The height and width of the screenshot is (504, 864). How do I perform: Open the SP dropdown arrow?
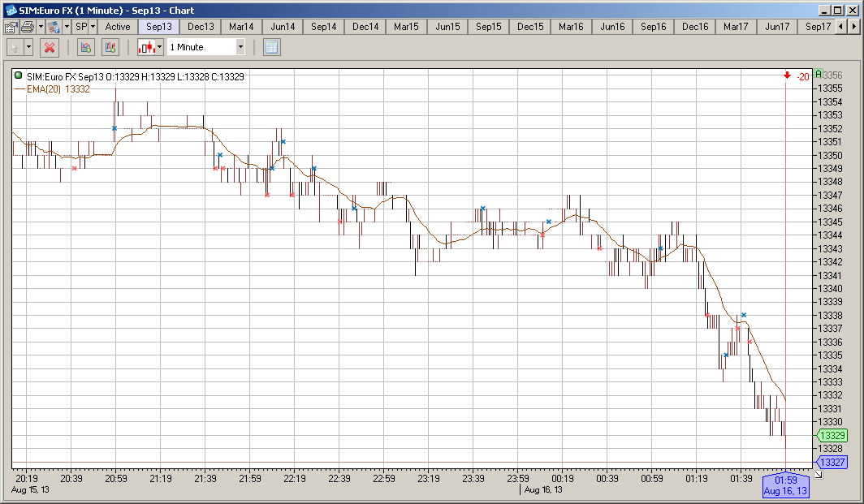click(93, 27)
